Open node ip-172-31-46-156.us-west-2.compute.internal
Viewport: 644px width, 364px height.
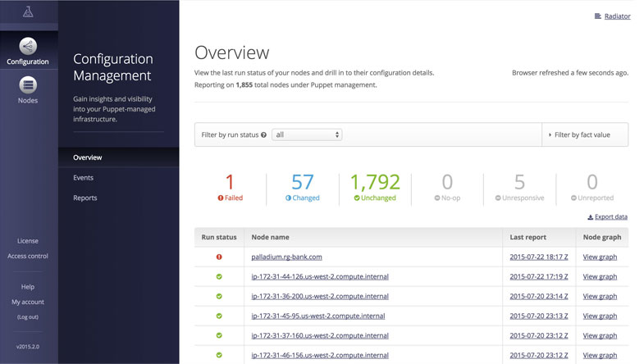(320, 355)
